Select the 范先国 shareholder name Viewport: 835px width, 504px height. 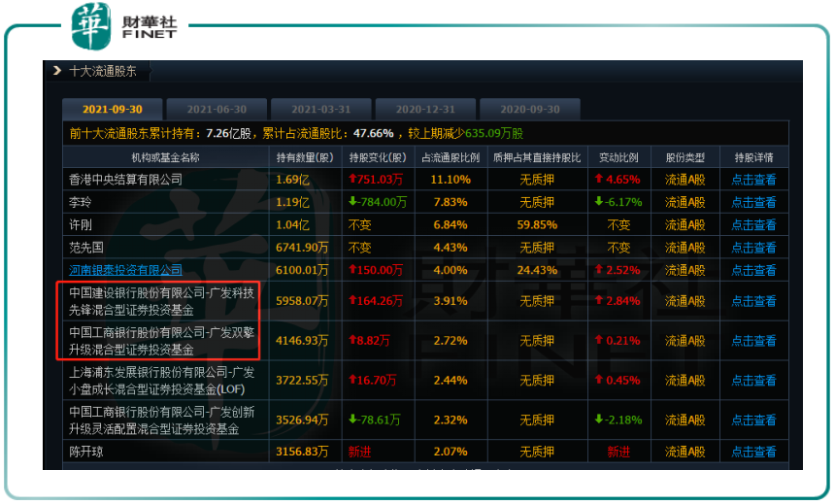click(85, 248)
